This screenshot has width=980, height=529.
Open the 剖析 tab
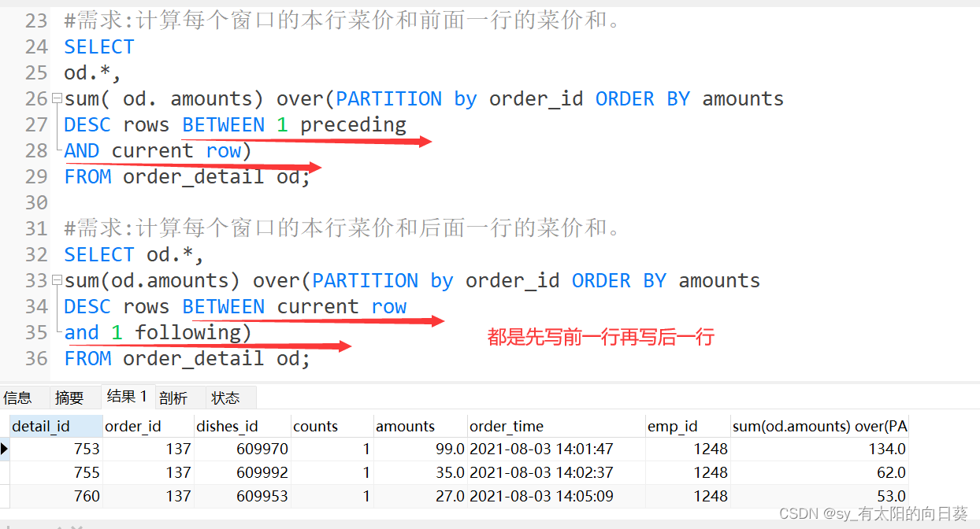tap(173, 398)
